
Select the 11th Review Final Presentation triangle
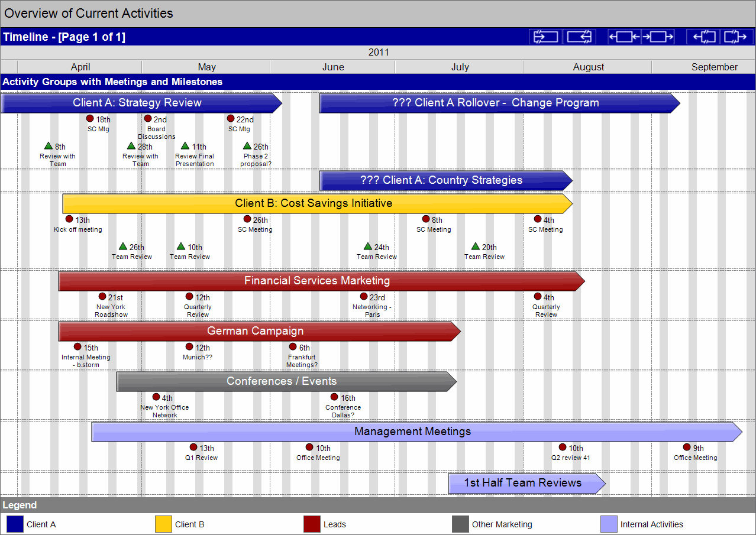(x=185, y=146)
